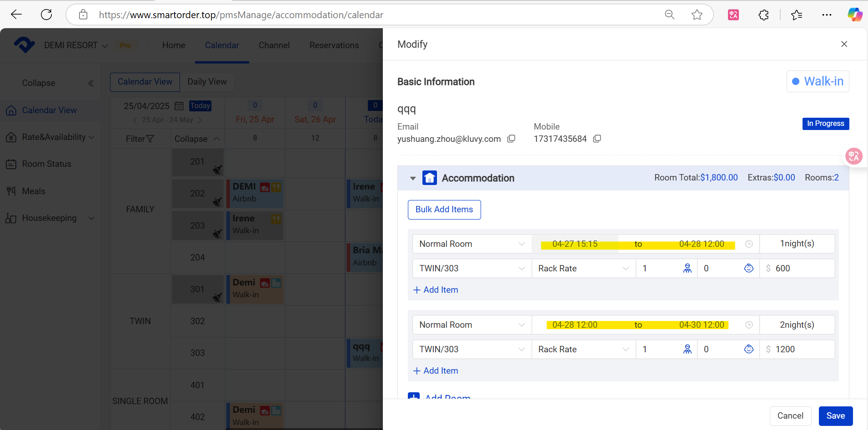Click Add Item under the first room
The image size is (868, 430).
point(436,290)
